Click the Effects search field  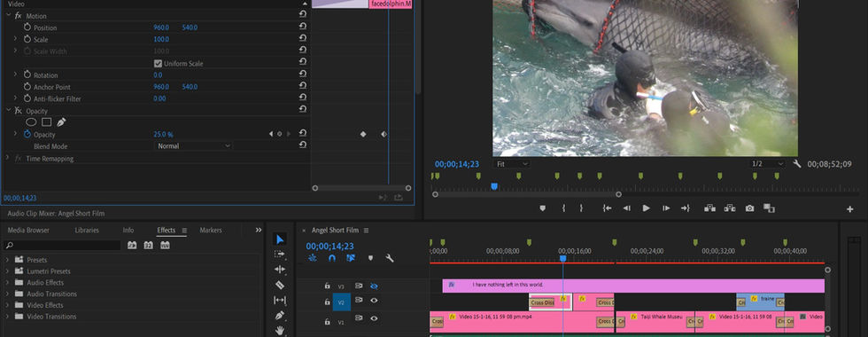click(62, 245)
